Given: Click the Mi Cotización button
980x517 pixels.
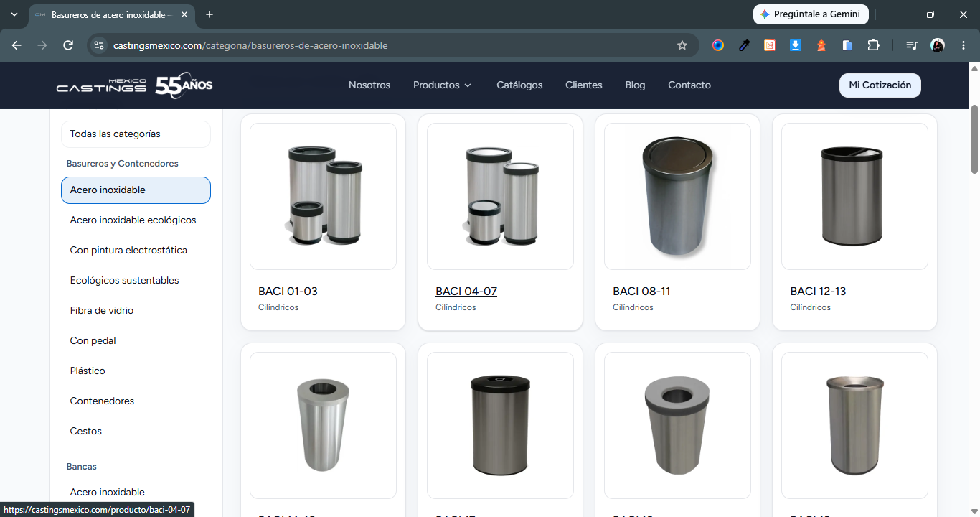Looking at the screenshot, I should coord(880,85).
